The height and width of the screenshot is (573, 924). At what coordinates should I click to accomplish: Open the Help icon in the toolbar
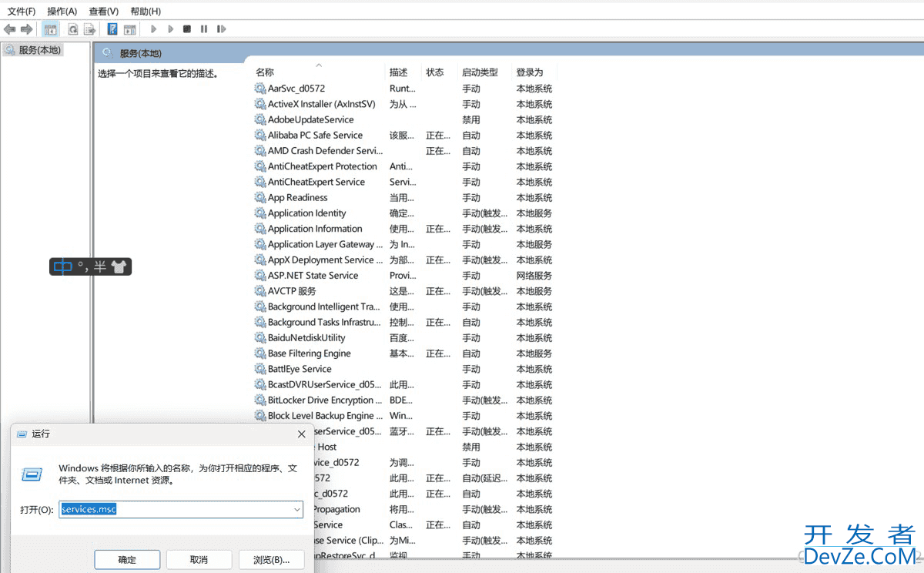[x=112, y=28]
